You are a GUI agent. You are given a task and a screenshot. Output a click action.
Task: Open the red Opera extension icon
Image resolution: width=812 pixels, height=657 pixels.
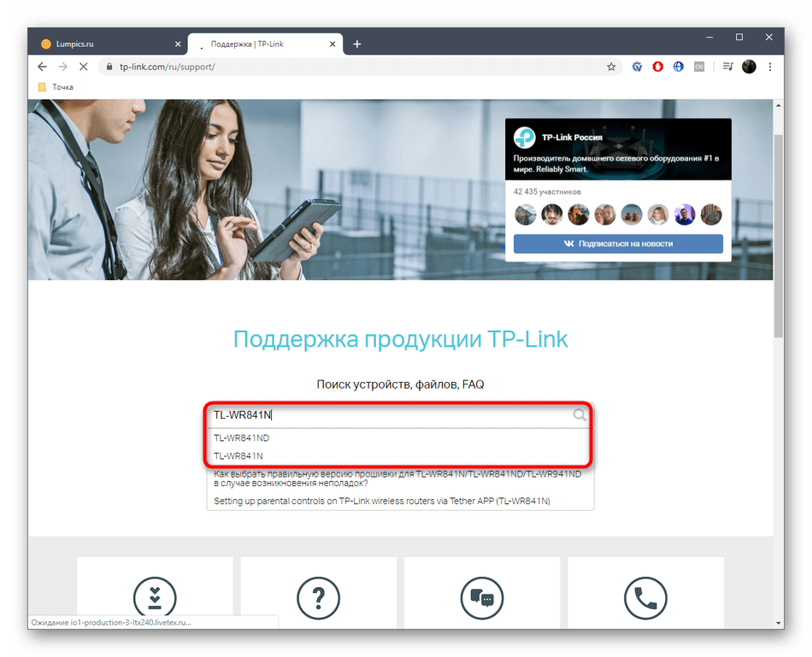(657, 67)
